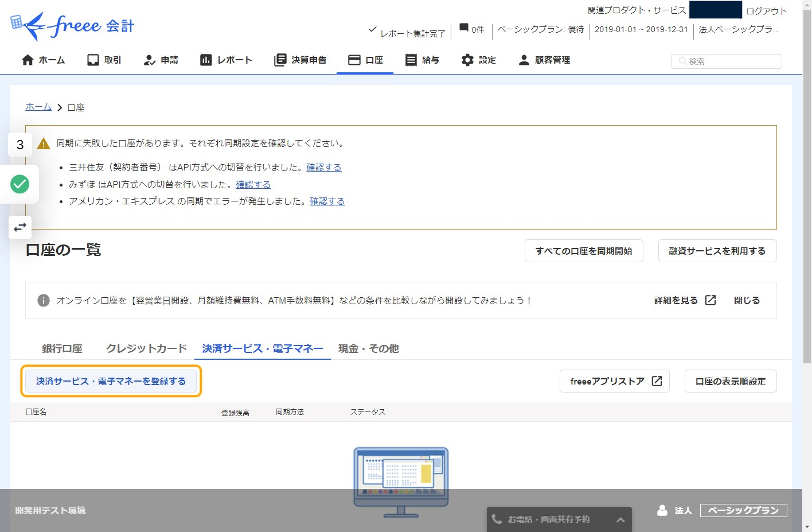Click the 取引 inbox icon

pos(93,60)
